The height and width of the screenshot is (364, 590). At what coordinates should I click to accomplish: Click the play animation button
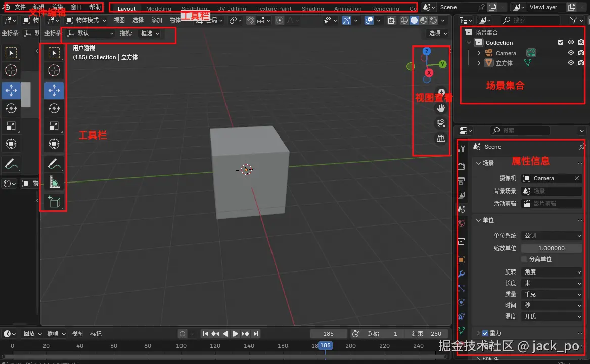point(235,334)
